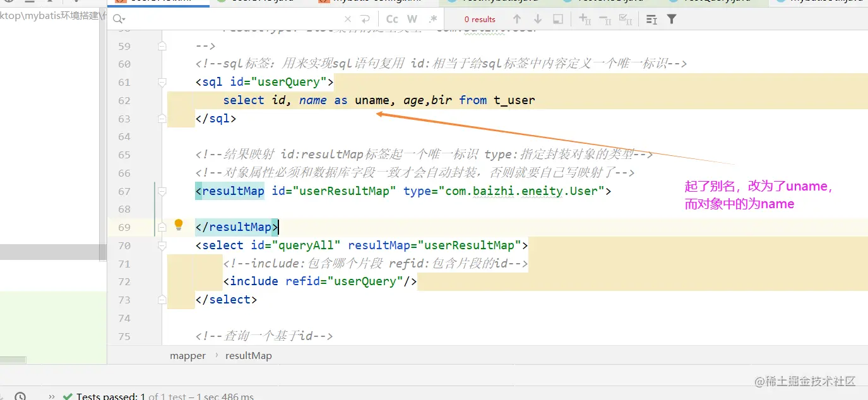The width and height of the screenshot is (868, 400).
Task: Collapse sql userQuery fold at line 61
Action: tap(162, 82)
